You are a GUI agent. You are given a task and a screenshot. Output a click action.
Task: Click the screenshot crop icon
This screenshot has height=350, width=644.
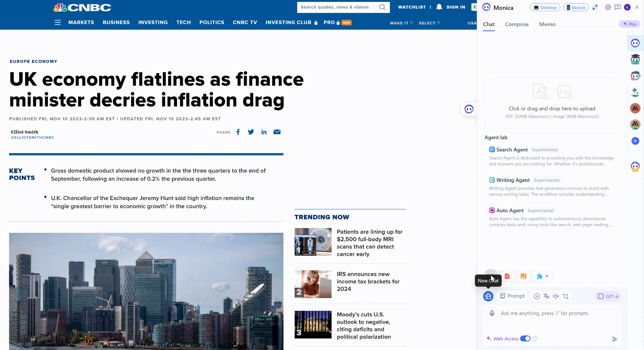click(566, 296)
